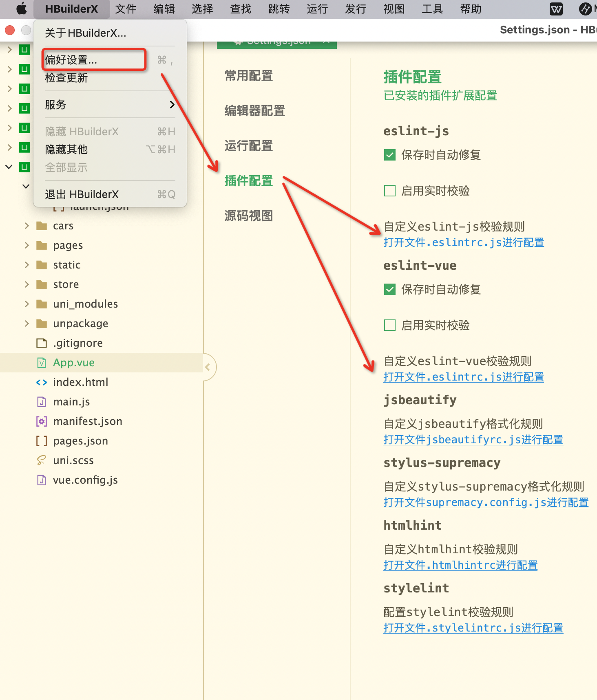Open the 服务 submenu arrow
Viewport: 597px width, 700px height.
coord(172,105)
